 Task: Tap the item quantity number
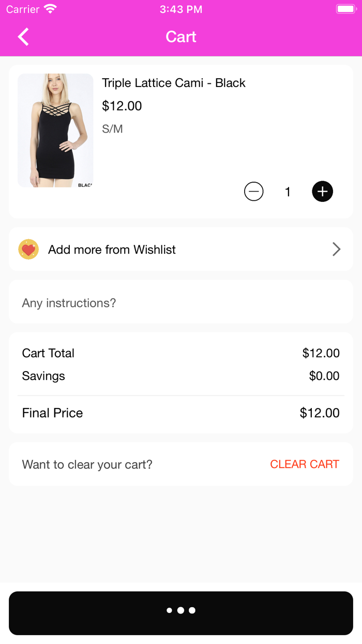[288, 192]
